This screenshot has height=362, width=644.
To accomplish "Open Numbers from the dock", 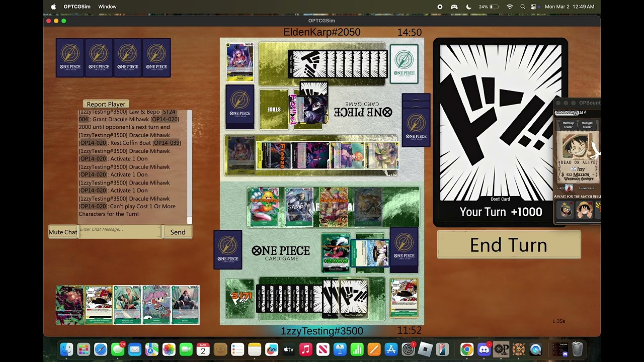I will (x=357, y=349).
